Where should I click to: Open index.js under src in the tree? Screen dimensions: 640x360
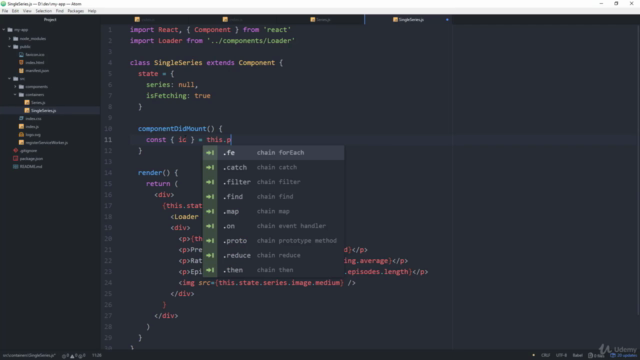[32, 127]
